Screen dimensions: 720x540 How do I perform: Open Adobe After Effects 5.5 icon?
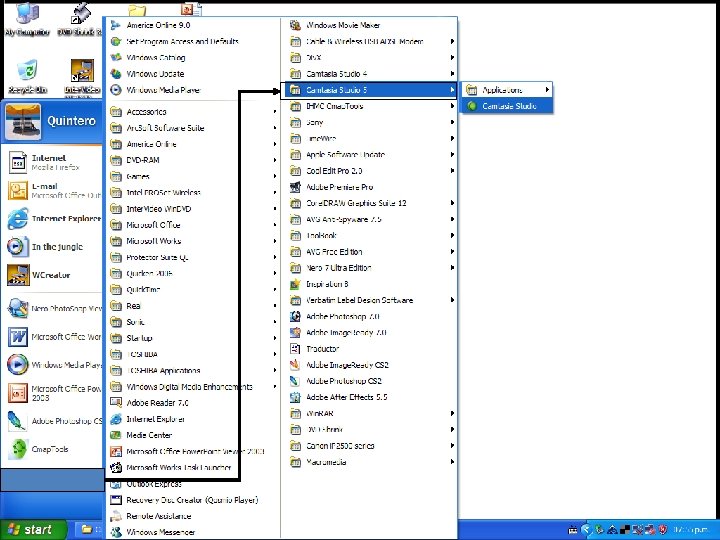[x=296, y=397]
